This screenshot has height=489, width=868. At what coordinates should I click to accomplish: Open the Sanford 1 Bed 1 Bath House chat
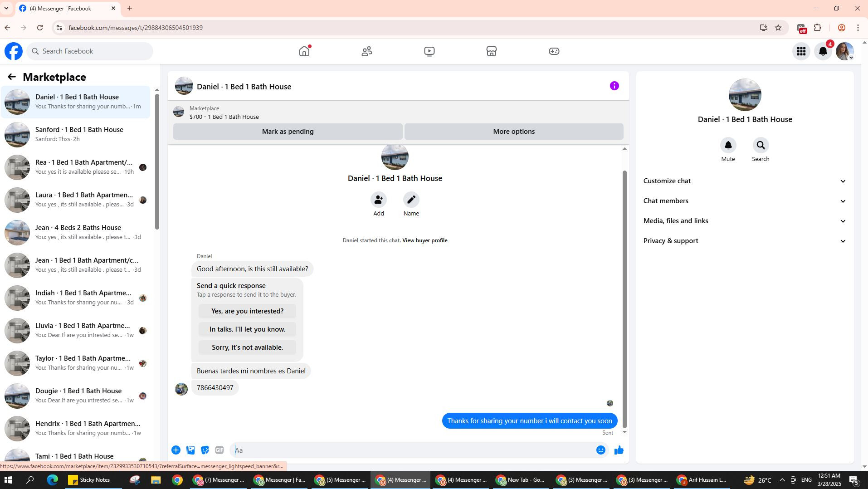[x=75, y=135]
